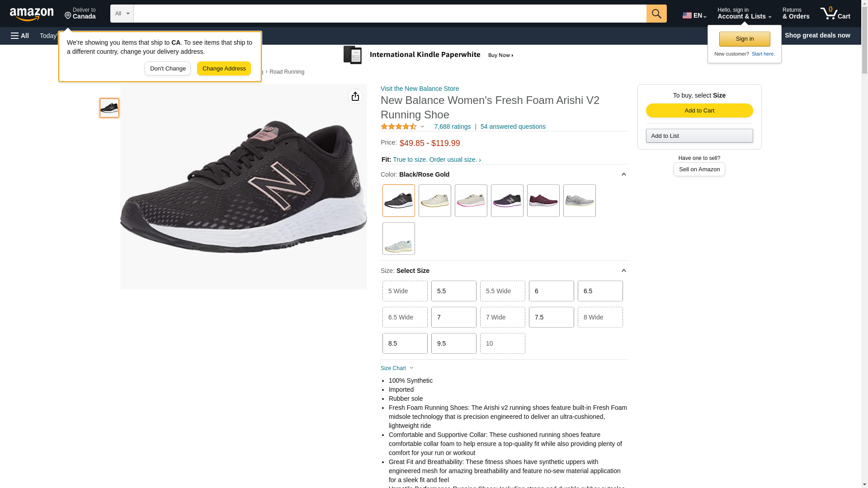Click the search magnifier button
Screen dimensions: 868x488
656,14
